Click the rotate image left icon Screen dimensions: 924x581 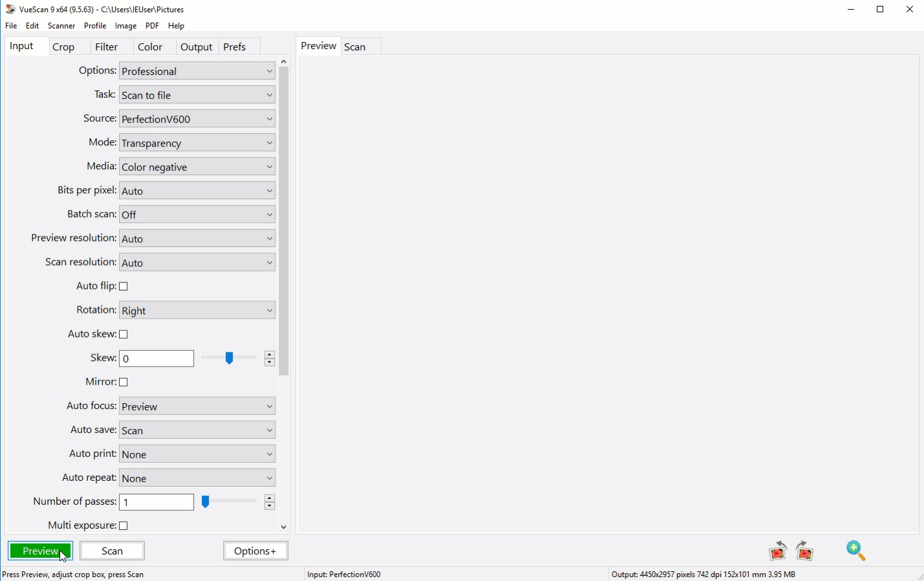pyautogui.click(x=777, y=551)
